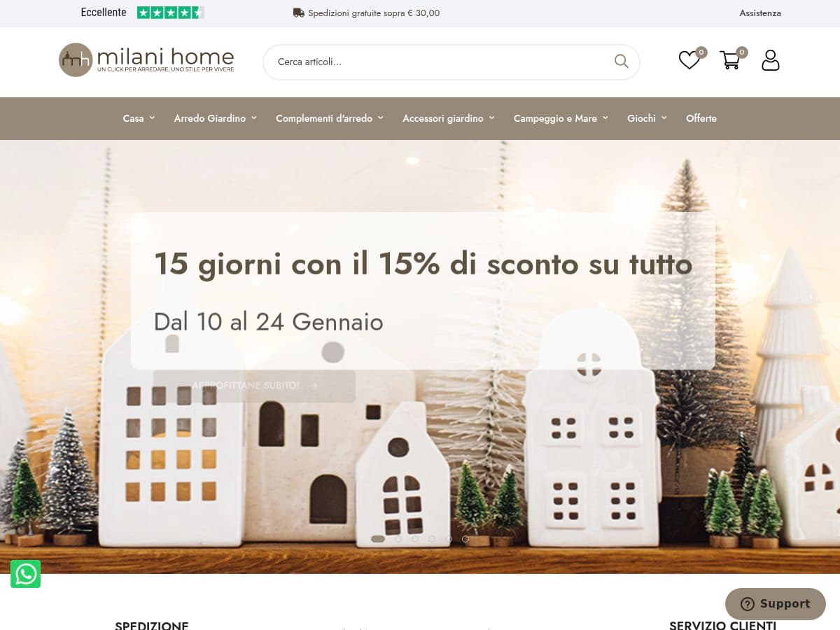840x630 pixels.
Task: Click the free shipping truck icon
Action: tap(299, 13)
